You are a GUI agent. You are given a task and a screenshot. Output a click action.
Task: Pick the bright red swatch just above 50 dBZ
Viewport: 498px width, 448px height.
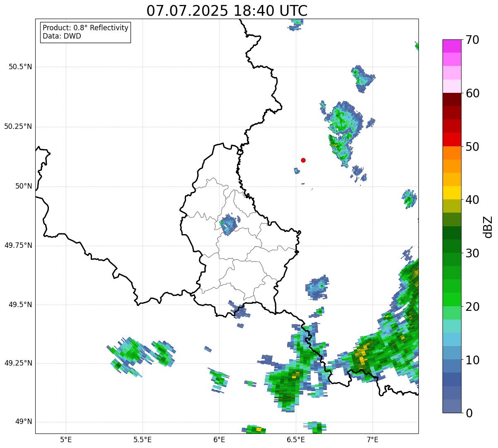click(x=452, y=139)
